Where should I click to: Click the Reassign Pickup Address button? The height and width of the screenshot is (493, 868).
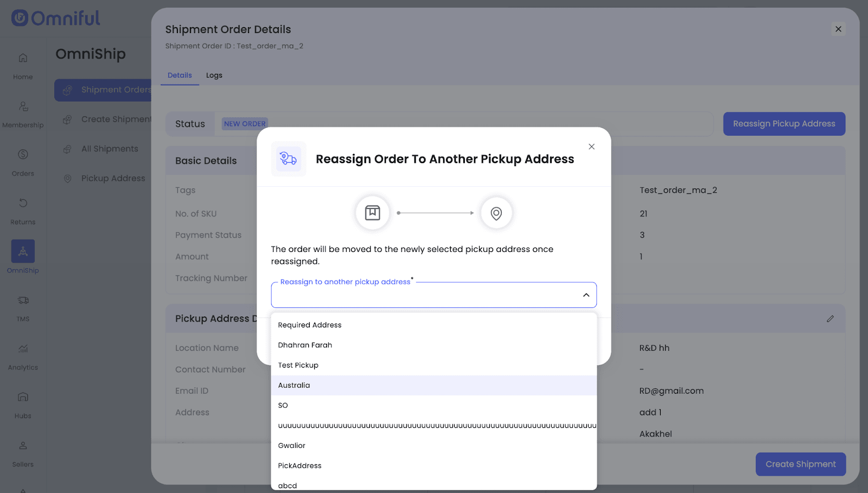click(784, 124)
